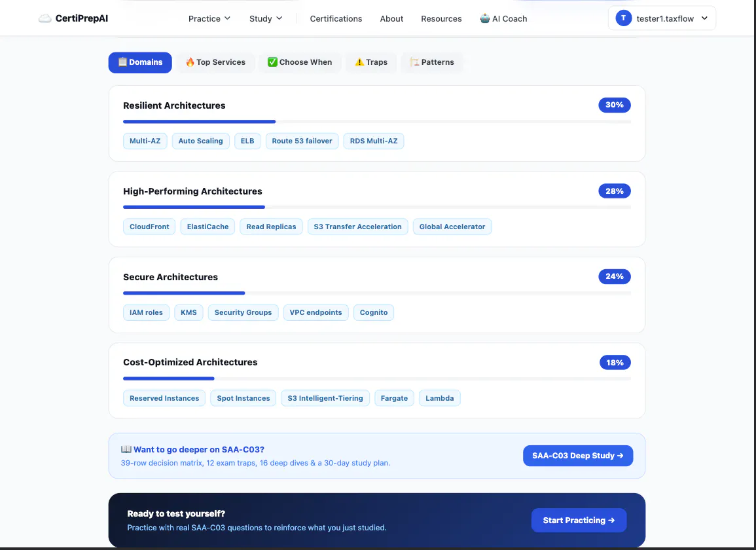Click the IAM roles chip
The width and height of the screenshot is (756, 550).
click(x=146, y=312)
